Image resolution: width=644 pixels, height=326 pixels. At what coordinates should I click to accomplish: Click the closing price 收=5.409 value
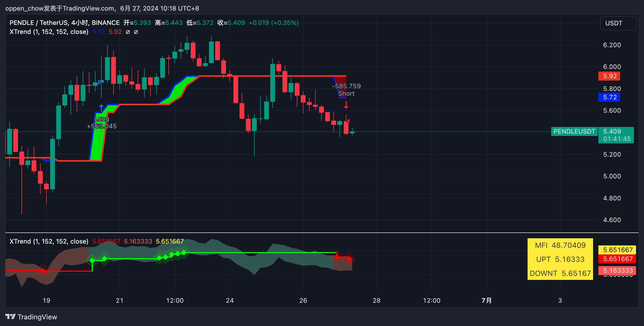231,23
